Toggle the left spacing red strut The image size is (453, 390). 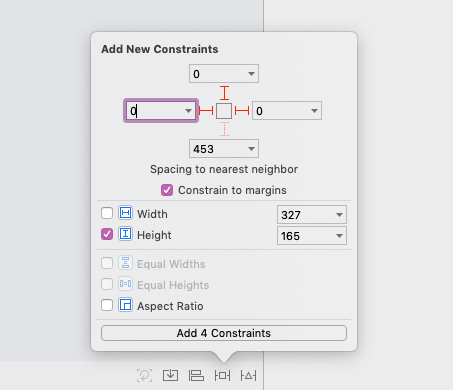point(206,111)
